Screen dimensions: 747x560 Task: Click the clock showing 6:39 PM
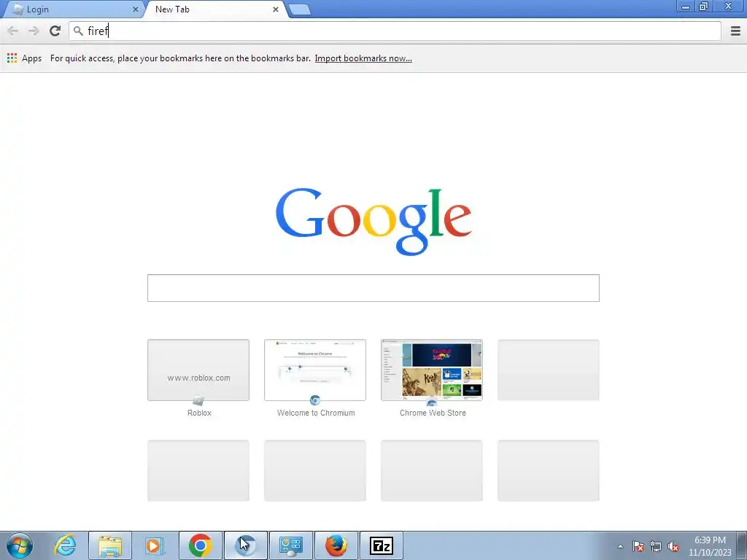tap(710, 546)
